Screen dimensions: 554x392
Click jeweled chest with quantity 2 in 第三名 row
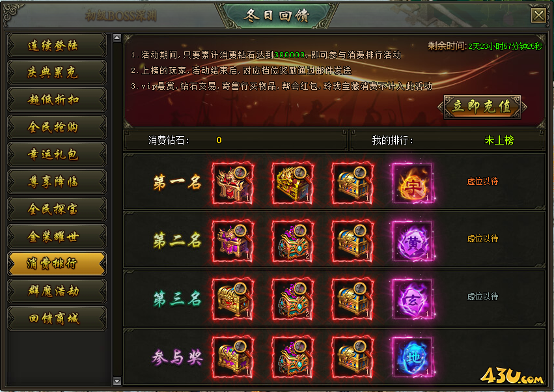tap(292, 299)
